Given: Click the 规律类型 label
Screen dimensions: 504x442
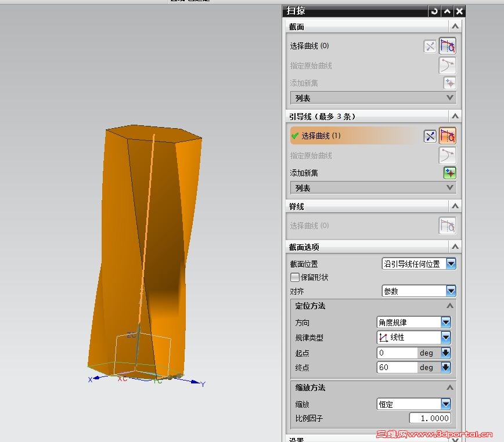Looking at the screenshot, I should click(x=309, y=338).
